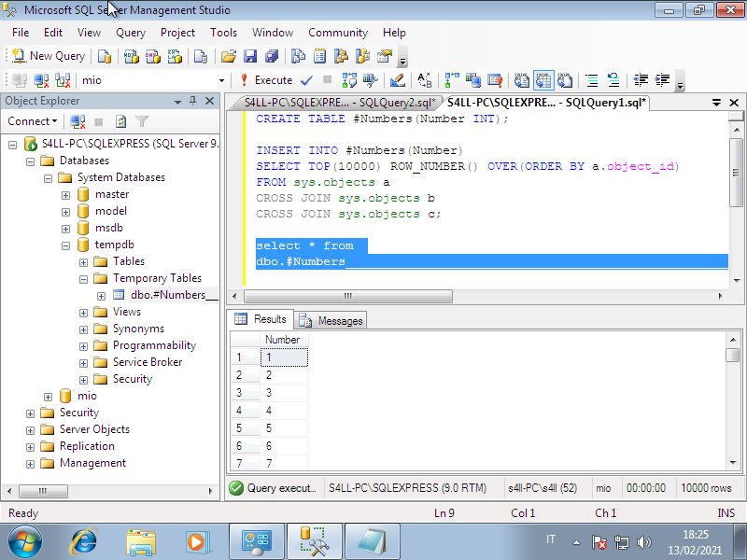Expand the mio database node
The width and height of the screenshot is (747, 560).
click(x=49, y=398)
